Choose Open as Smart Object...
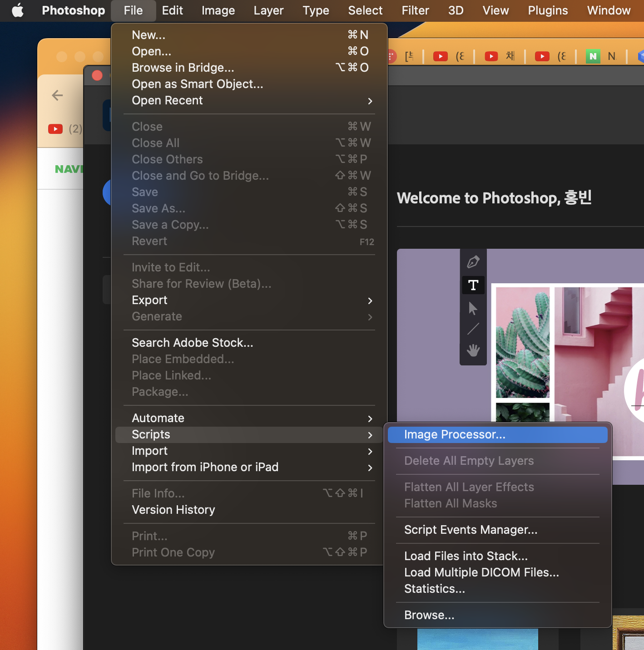The width and height of the screenshot is (644, 650). (249, 84)
